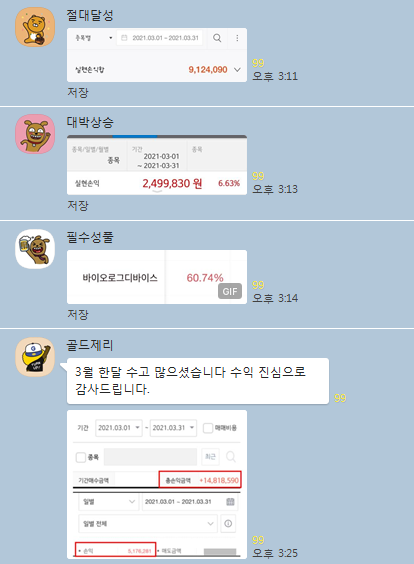Click 저장 under the 바이오로그디바이스 GIF
Viewport: 414px width, 564px height.
78,314
